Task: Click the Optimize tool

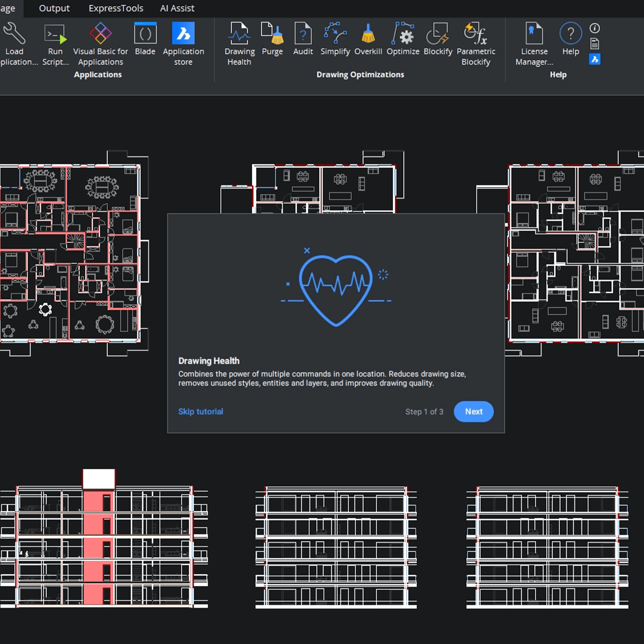Action: (403, 39)
